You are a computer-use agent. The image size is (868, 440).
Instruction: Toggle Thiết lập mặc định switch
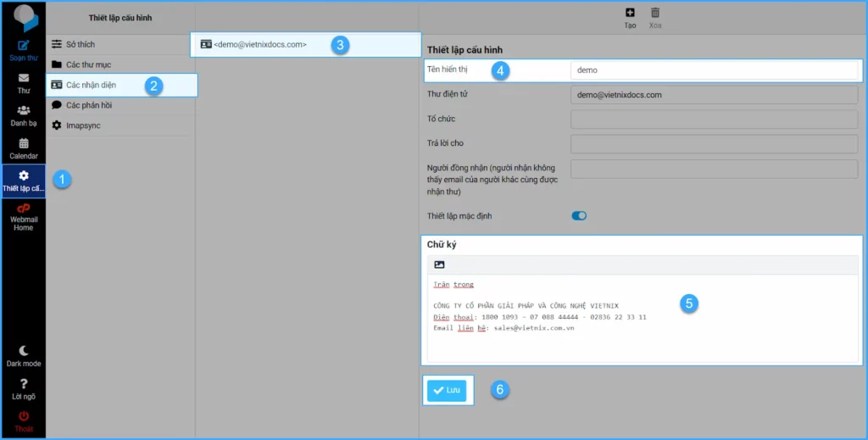[579, 215]
